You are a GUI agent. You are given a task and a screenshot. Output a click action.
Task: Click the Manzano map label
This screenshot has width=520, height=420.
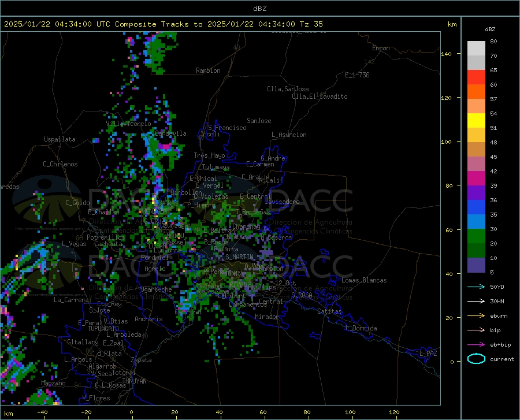(x=53, y=383)
